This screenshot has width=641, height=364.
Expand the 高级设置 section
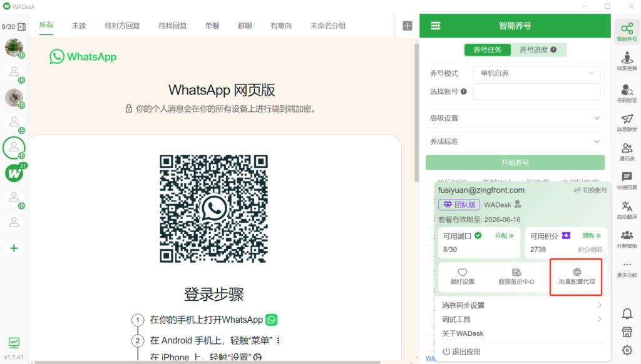515,118
